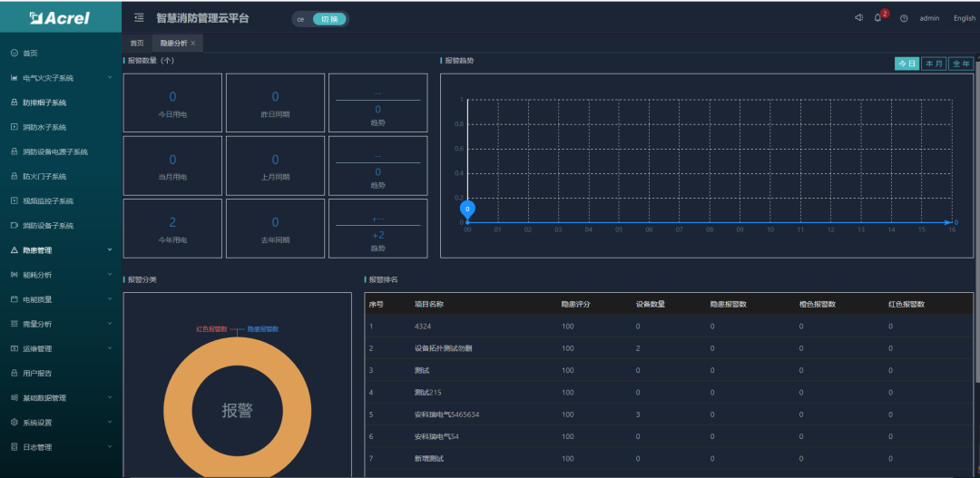Select the 全年 trend range option
This screenshot has height=478, width=980.
(961, 63)
